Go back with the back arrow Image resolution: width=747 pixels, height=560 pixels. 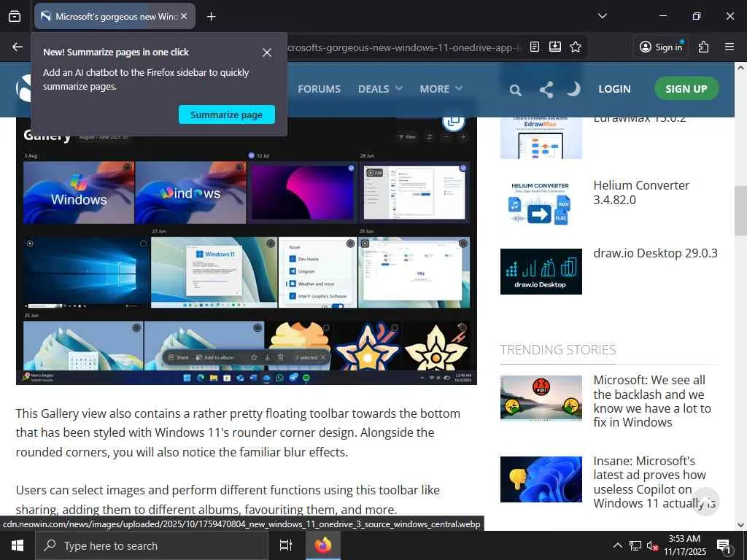[x=18, y=47]
